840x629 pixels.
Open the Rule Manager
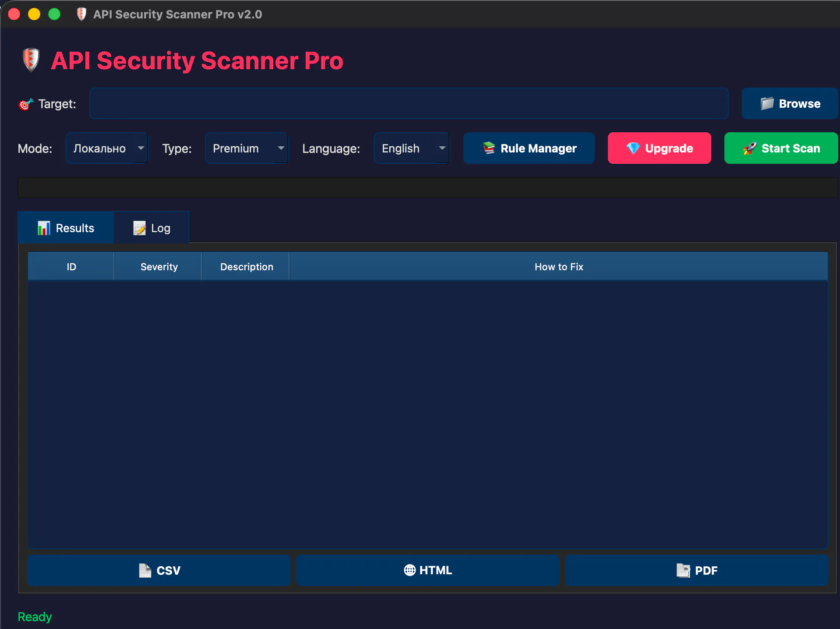pos(529,148)
